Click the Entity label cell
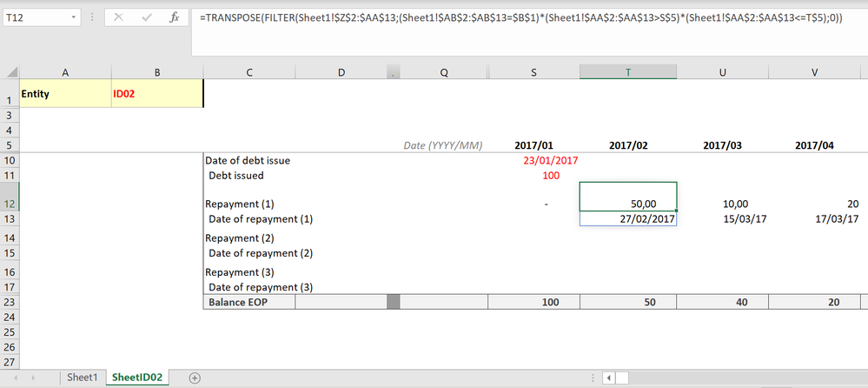868x388 pixels. 65,94
